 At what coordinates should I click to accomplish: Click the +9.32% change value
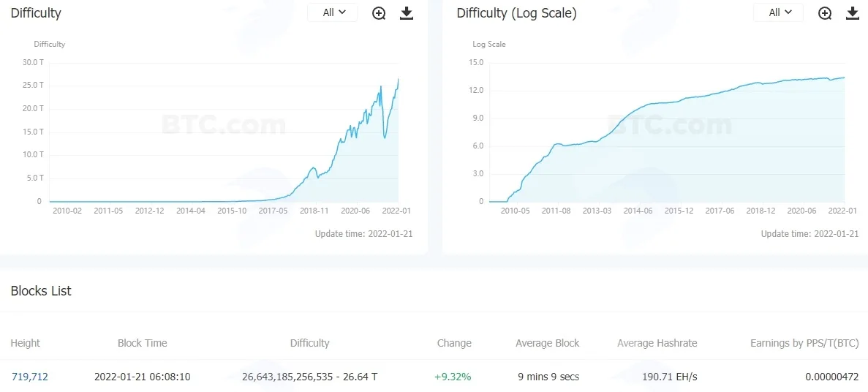453,377
